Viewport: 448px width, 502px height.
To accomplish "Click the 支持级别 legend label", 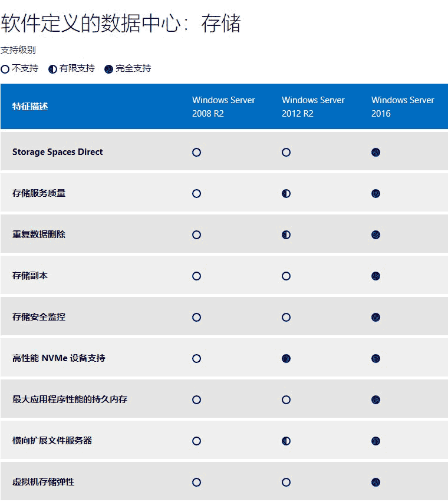I will tap(18, 50).
